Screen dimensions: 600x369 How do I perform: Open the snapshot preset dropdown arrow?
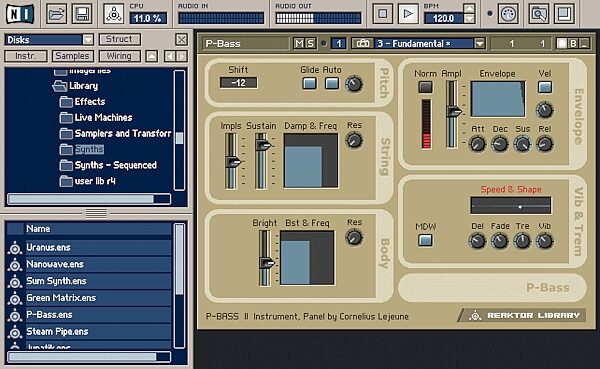click(480, 43)
